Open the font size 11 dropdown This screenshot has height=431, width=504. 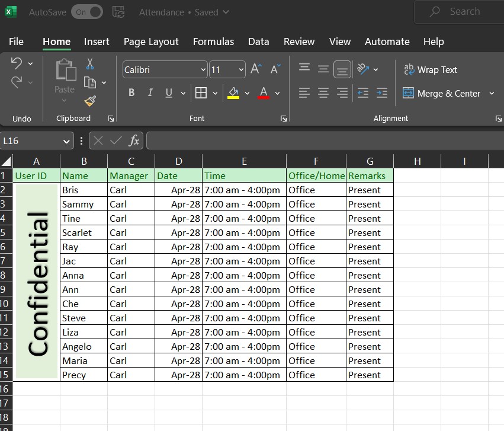coord(241,69)
